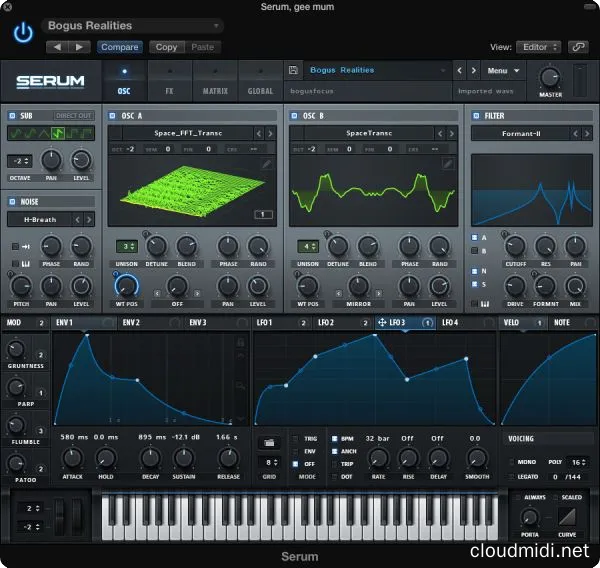Click the link icon beside Editor view
Screen dimensions: 600x568
tap(578, 47)
